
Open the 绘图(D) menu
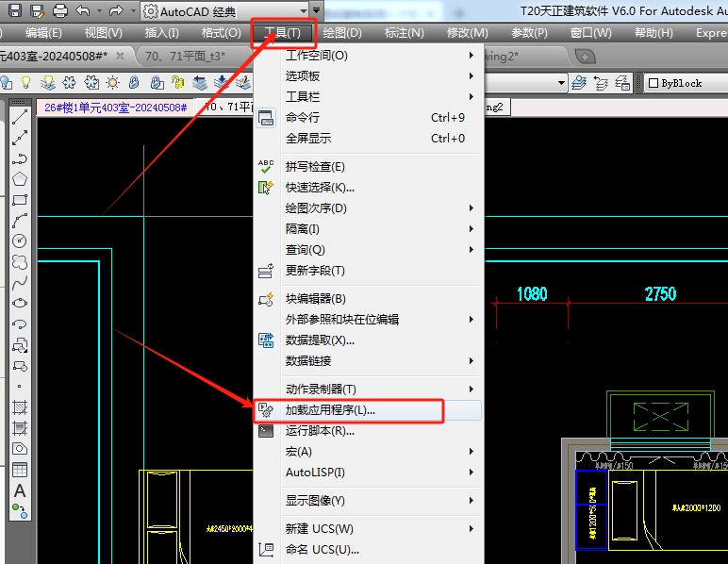(341, 33)
